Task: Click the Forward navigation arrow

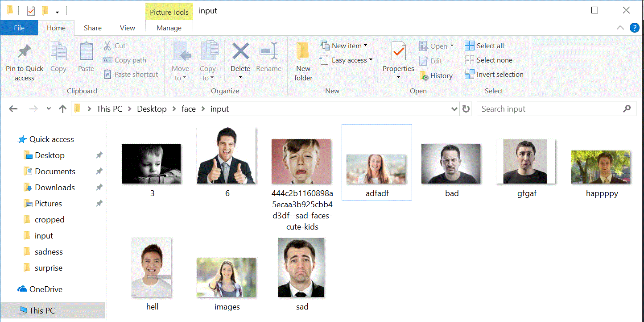Action: click(x=33, y=109)
